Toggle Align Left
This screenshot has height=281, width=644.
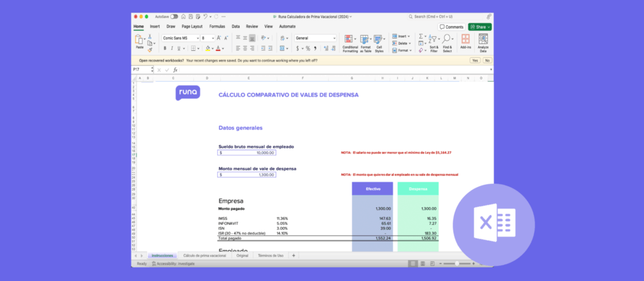(x=238, y=48)
